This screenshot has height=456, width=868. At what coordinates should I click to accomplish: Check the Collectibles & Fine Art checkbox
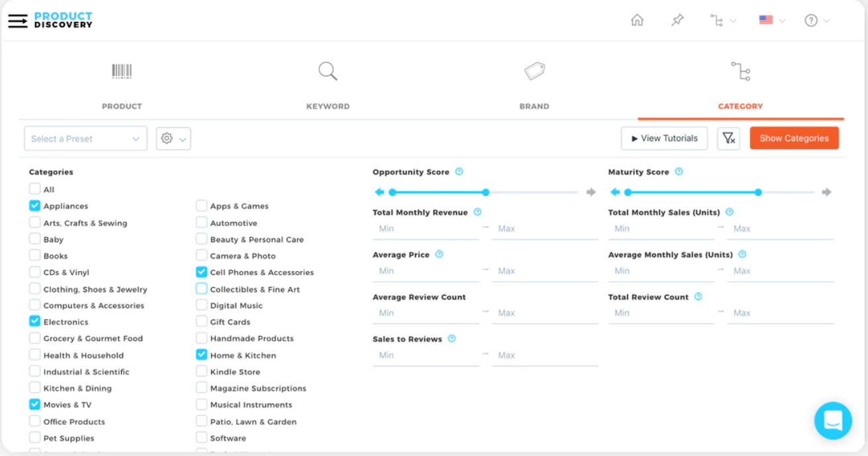coord(201,289)
